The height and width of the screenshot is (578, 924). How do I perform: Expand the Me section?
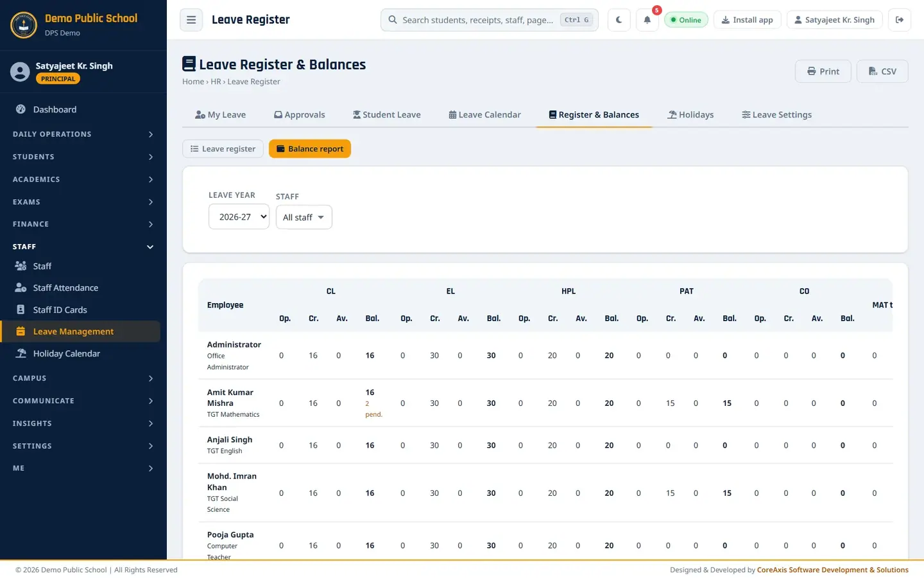[83, 468]
